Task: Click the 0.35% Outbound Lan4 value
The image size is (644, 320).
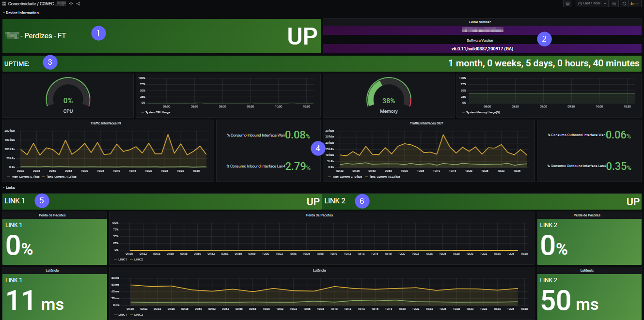Action: tap(618, 167)
